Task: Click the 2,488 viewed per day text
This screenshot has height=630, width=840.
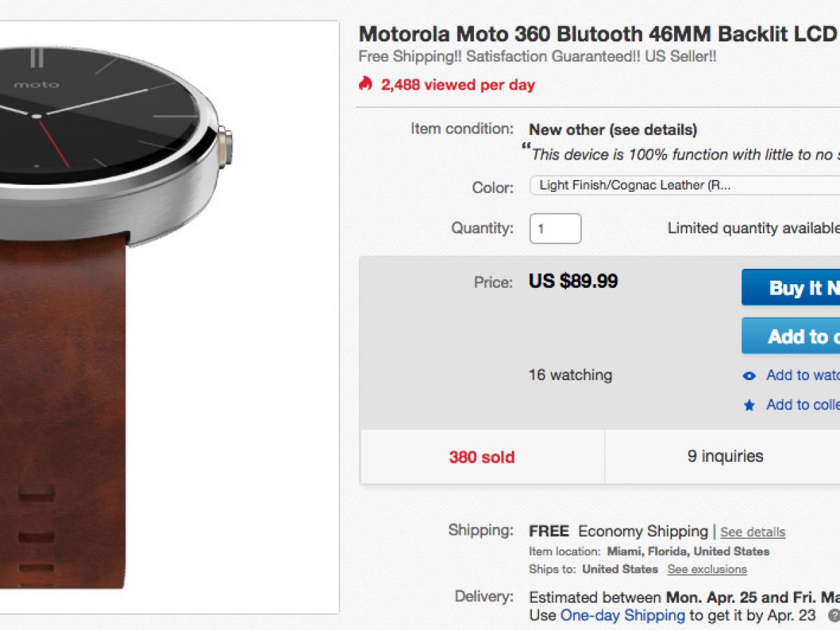Action: (x=458, y=85)
